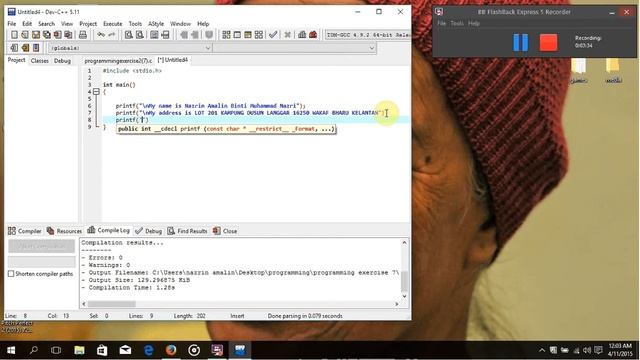Select the [*] Untitled4 file tab
The height and width of the screenshot is (360, 640).
pos(173,60)
